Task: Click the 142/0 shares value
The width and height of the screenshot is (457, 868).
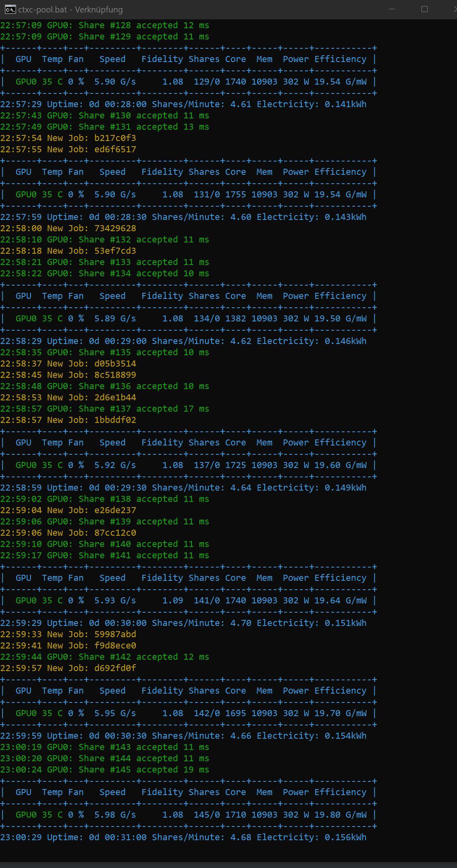Action: (x=207, y=713)
